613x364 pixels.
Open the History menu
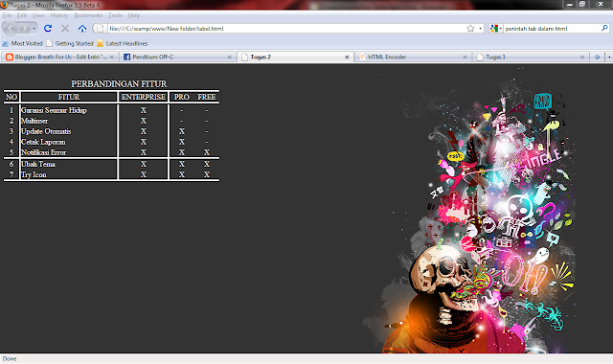click(59, 15)
